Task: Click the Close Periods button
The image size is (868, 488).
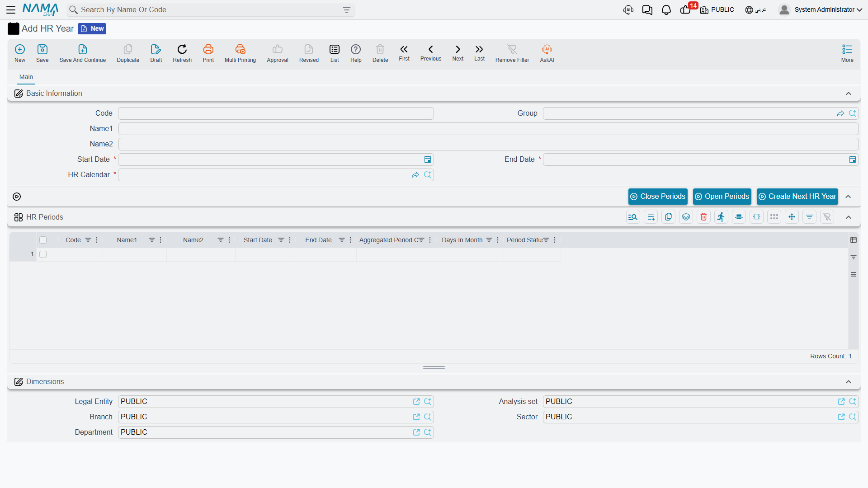Action: click(658, 197)
